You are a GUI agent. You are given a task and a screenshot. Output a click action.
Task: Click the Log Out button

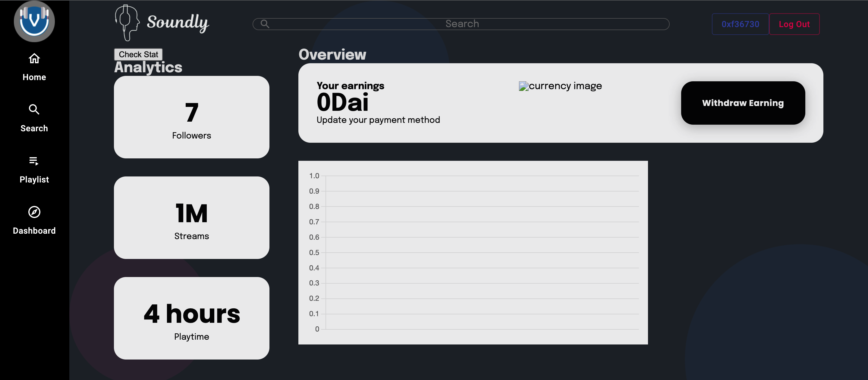794,24
